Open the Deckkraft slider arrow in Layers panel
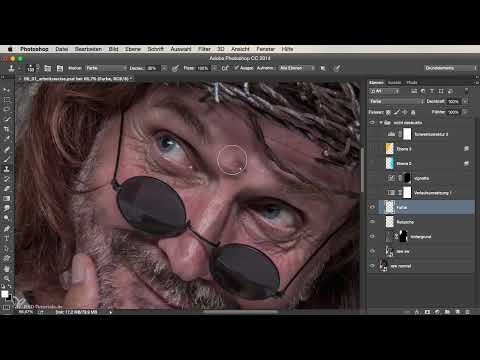This screenshot has width=480, height=360. pos(465,101)
